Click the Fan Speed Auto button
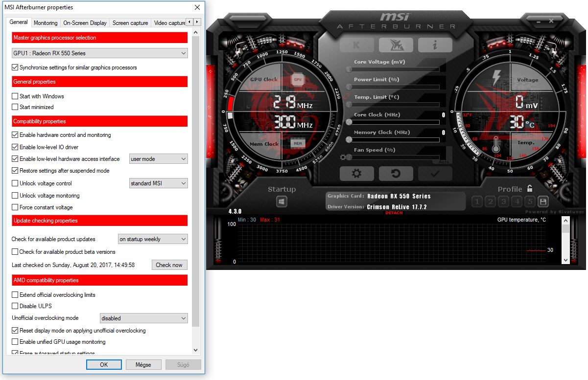This screenshot has height=380, width=588. click(444, 161)
